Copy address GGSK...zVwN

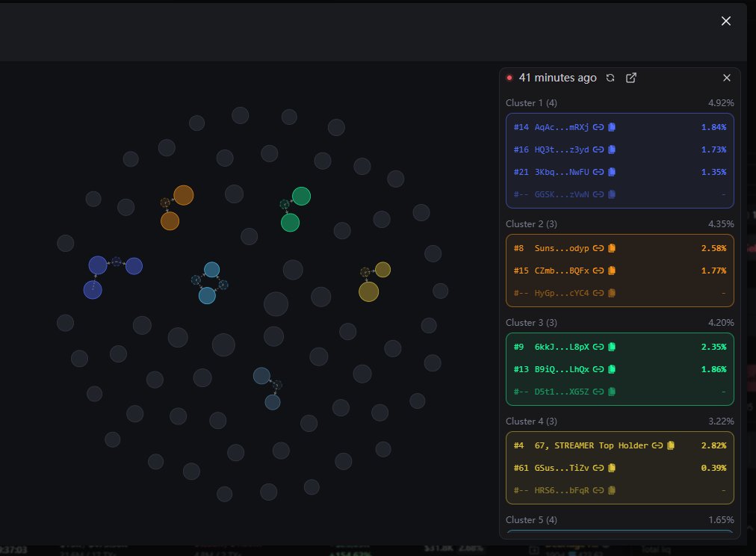(x=612, y=194)
